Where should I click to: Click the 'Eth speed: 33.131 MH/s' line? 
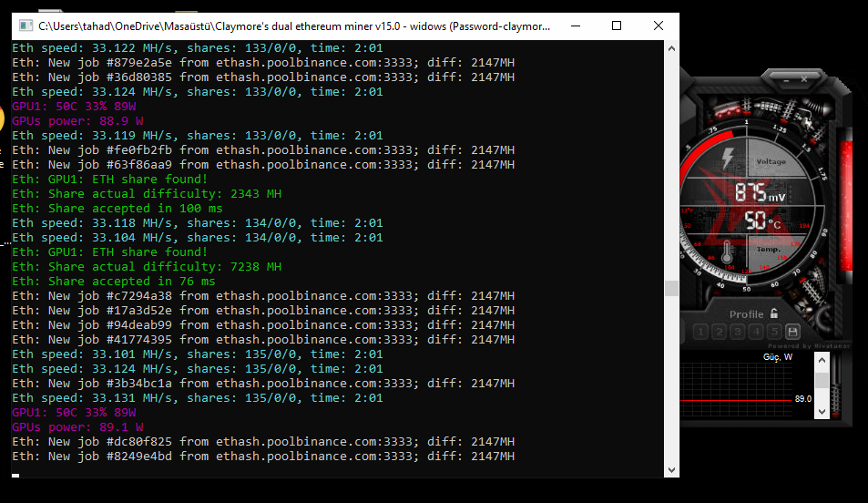coord(198,397)
